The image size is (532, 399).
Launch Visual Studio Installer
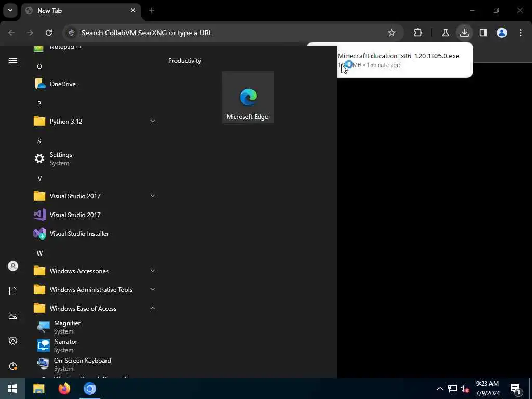pos(95,233)
